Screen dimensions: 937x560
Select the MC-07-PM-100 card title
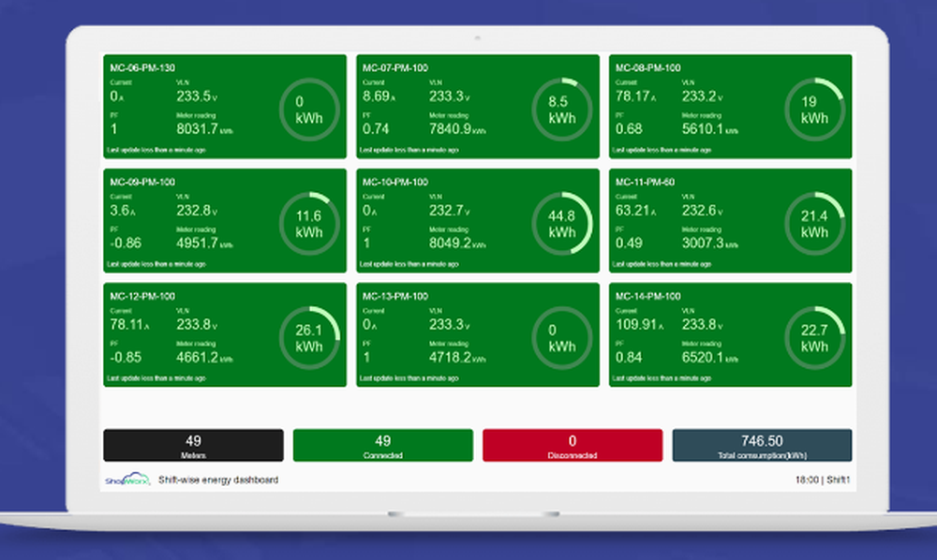point(395,68)
